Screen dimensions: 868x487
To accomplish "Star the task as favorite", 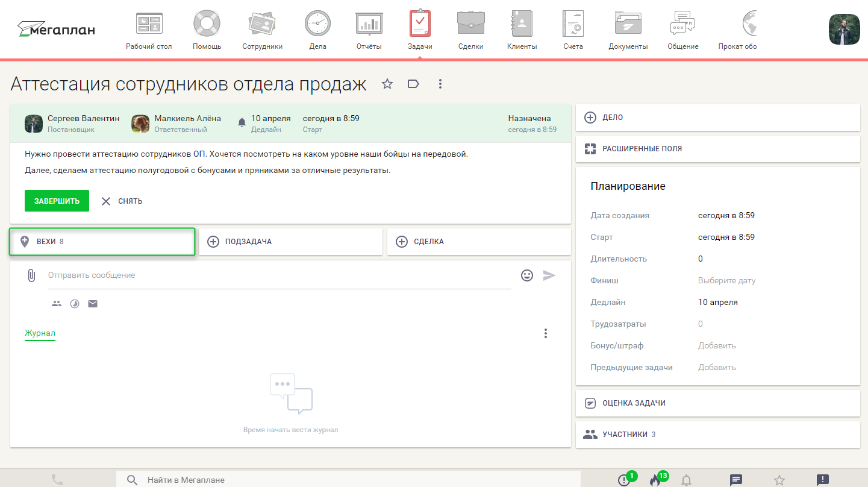I will coord(387,84).
